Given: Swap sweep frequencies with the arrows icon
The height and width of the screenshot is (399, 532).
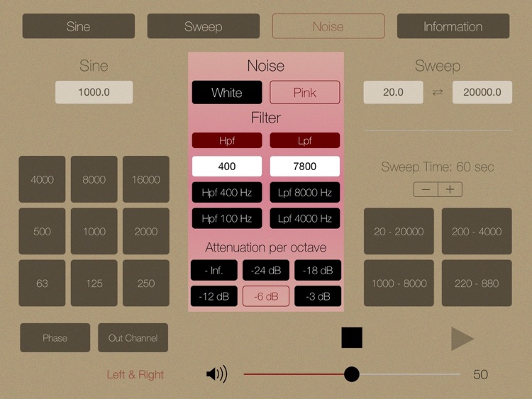Looking at the screenshot, I should pyautogui.click(x=438, y=92).
